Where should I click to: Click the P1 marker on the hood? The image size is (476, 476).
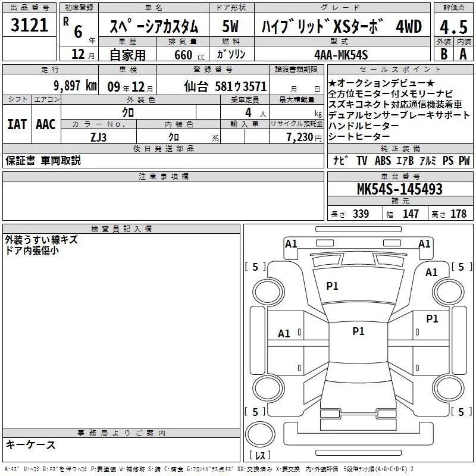[332, 286]
